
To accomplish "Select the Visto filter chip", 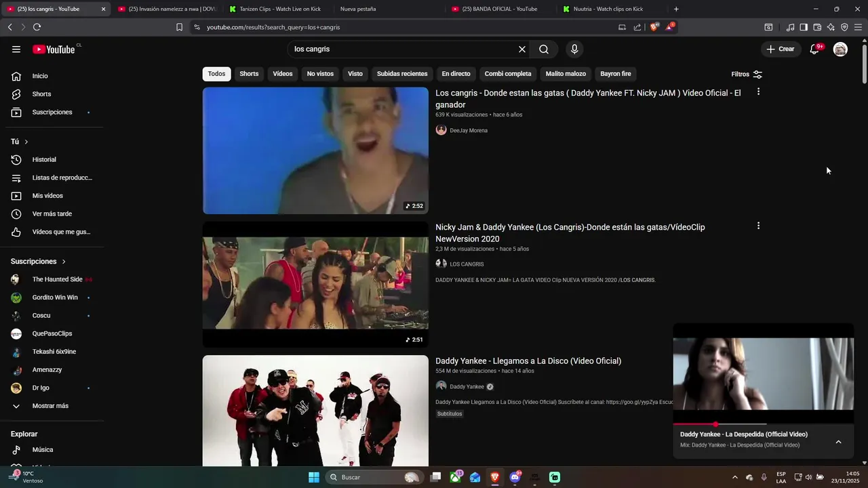I will (355, 74).
